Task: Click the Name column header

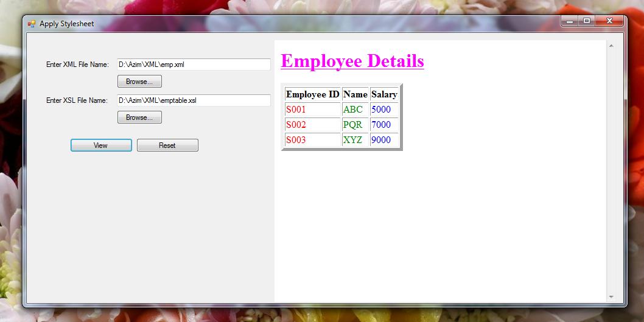Action: 355,94
